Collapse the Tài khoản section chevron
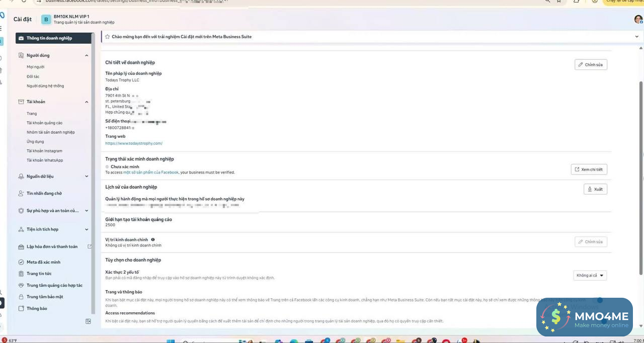Image resolution: width=644 pixels, height=343 pixels. (x=87, y=102)
